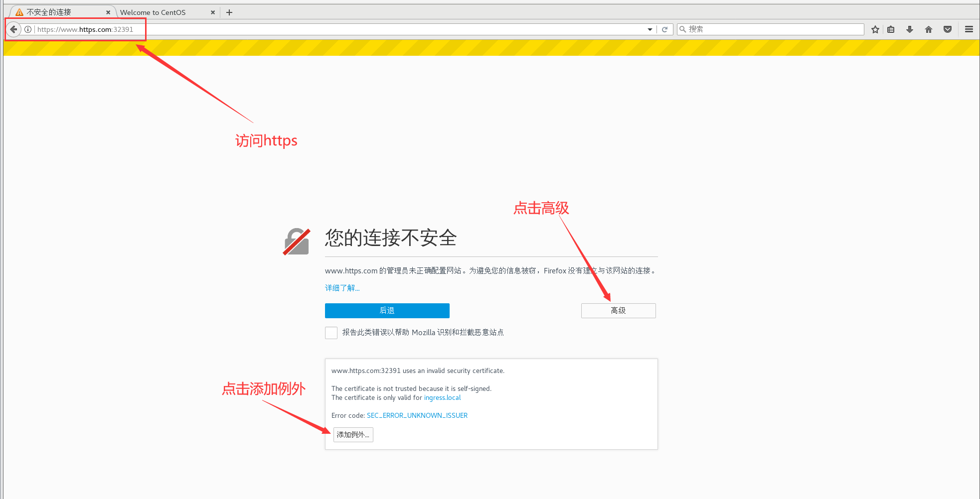Open the hamburger menu
This screenshot has width=980, height=499.
[969, 29]
